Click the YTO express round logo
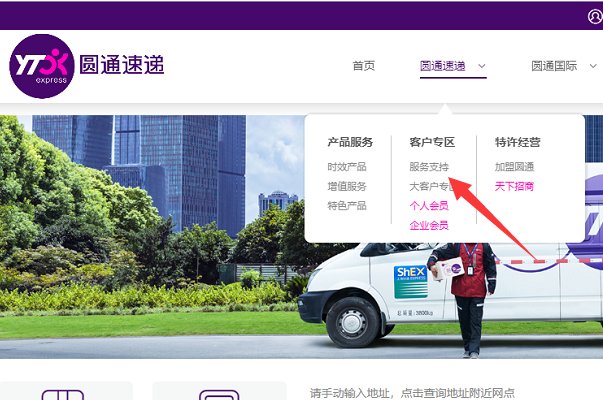 42,66
